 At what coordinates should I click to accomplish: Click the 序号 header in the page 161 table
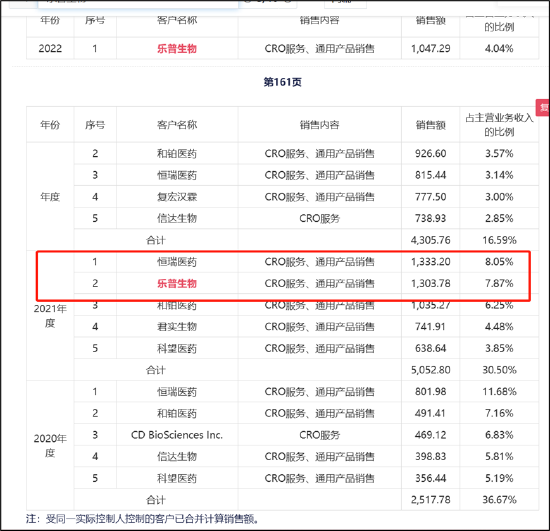pyautogui.click(x=95, y=125)
